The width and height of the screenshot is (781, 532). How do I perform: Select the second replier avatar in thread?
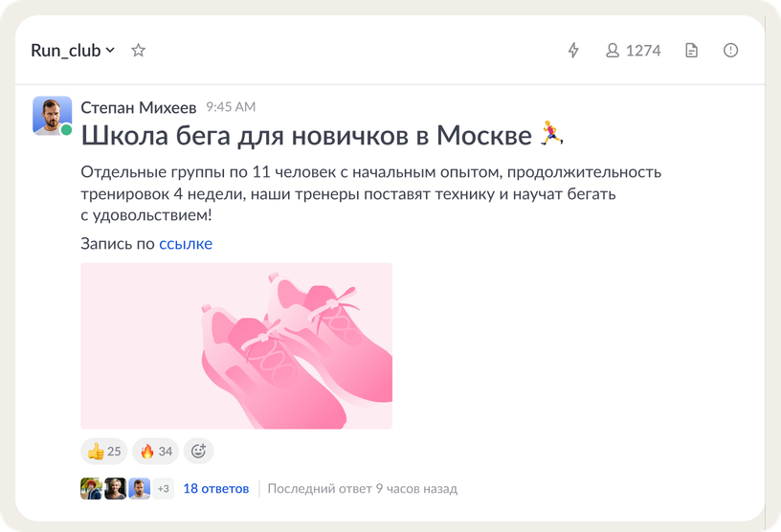(x=115, y=489)
